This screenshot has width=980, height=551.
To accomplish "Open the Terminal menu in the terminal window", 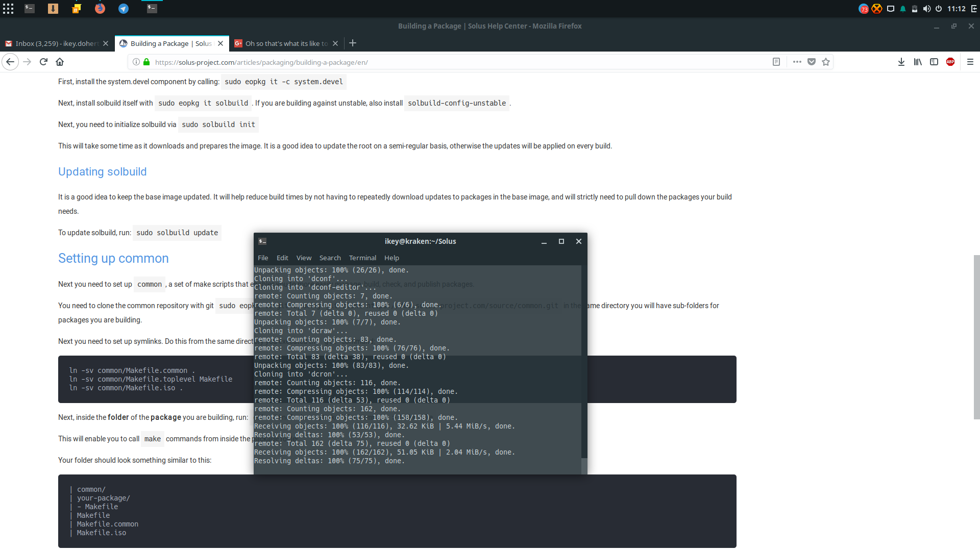I will (x=362, y=258).
